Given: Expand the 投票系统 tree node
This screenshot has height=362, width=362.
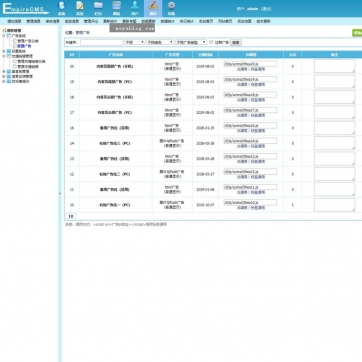Looking at the screenshot, I should 4,51.
